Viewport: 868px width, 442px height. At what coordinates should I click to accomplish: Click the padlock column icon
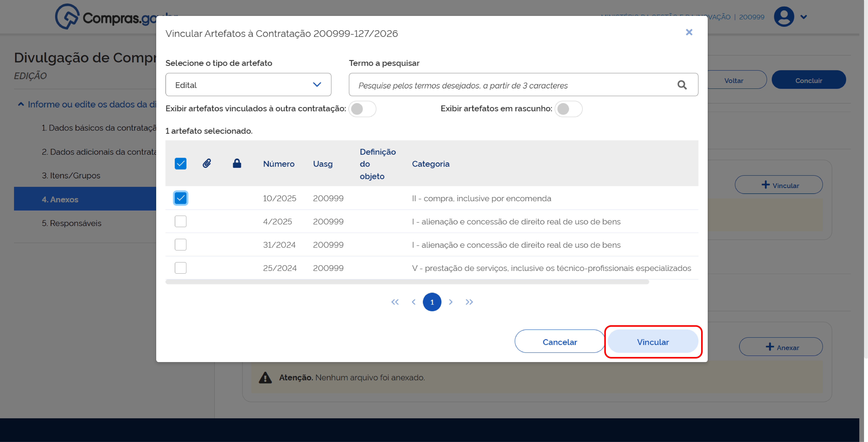[x=237, y=163]
